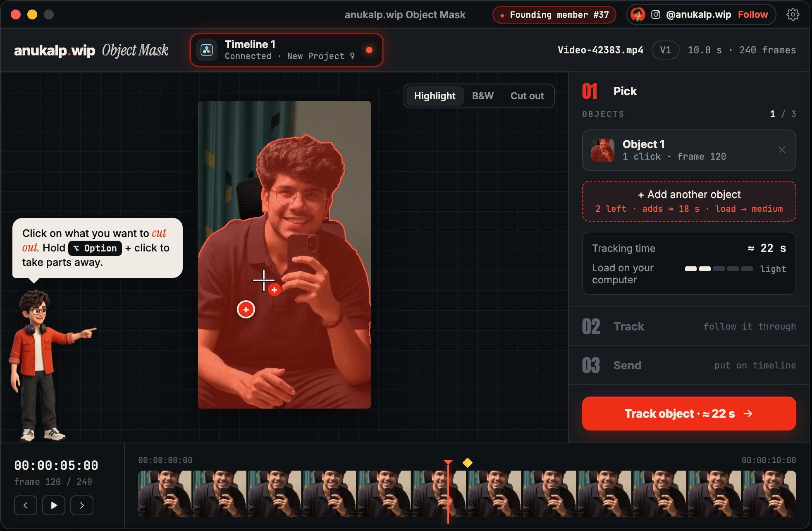This screenshot has height=531, width=812.
Task: Click the DaVinci Resolve icon in Timeline 1
Action: point(207,50)
